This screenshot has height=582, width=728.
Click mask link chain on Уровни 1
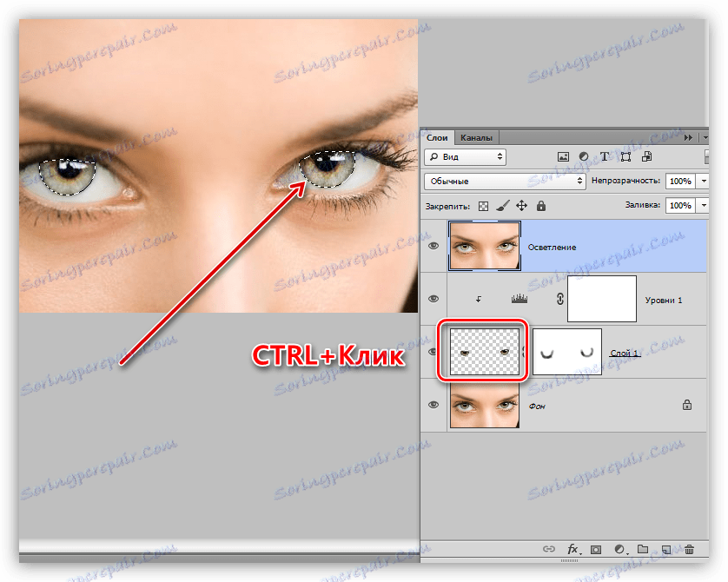click(560, 300)
